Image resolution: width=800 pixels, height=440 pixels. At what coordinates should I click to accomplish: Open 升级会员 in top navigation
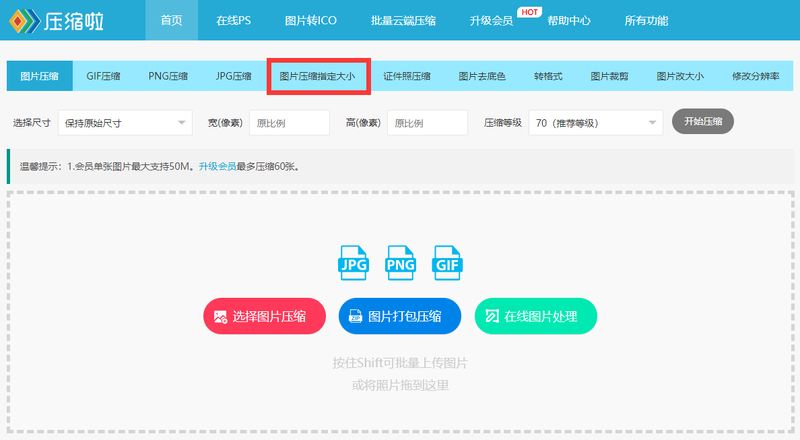[x=491, y=21]
